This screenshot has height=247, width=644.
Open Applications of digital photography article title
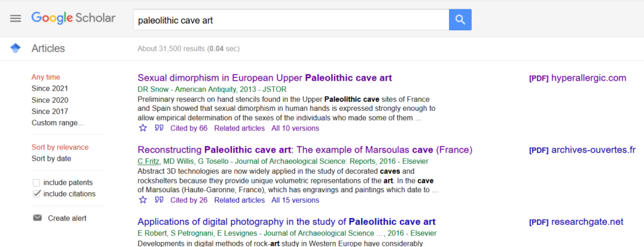[x=287, y=222]
